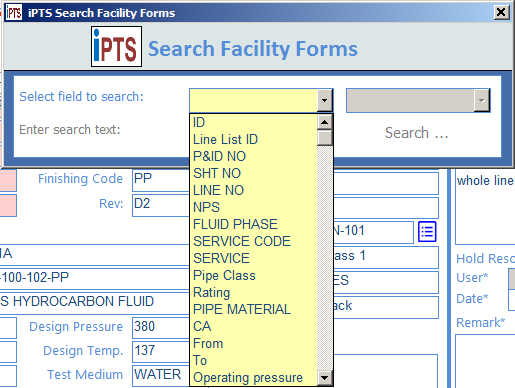Click the Finishing Code field containing PP

(x=161, y=180)
